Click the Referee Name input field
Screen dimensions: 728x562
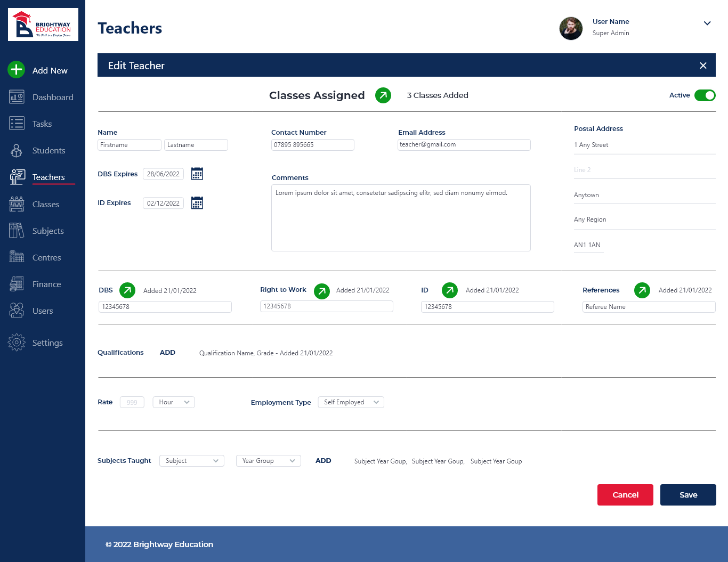point(649,307)
